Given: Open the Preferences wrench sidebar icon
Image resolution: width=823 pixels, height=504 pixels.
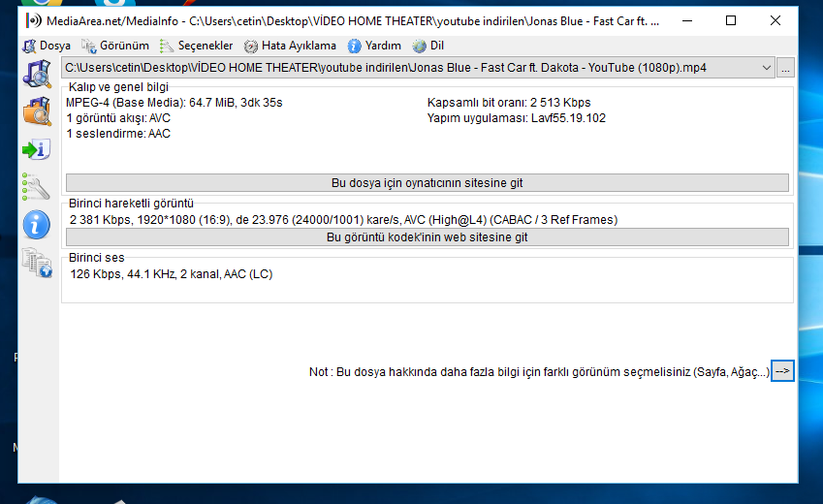Looking at the screenshot, I should pos(36,187).
